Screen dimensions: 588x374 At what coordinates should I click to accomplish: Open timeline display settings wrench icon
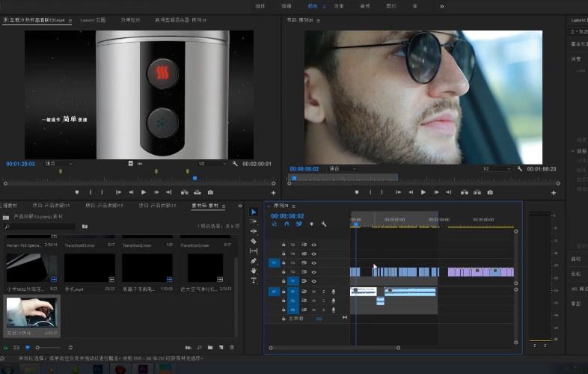pyautogui.click(x=324, y=224)
